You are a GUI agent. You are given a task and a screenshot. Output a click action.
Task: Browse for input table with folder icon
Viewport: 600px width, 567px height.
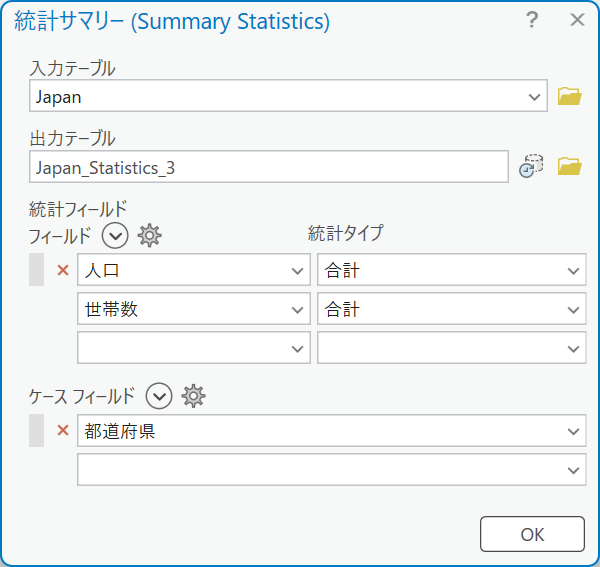pyautogui.click(x=569, y=96)
